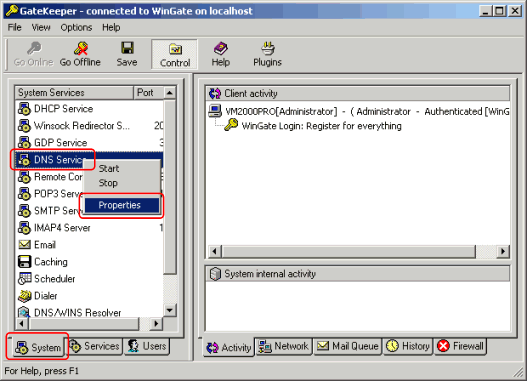Choose Stop from the context menu
The height and width of the screenshot is (381, 527).
pos(108,183)
